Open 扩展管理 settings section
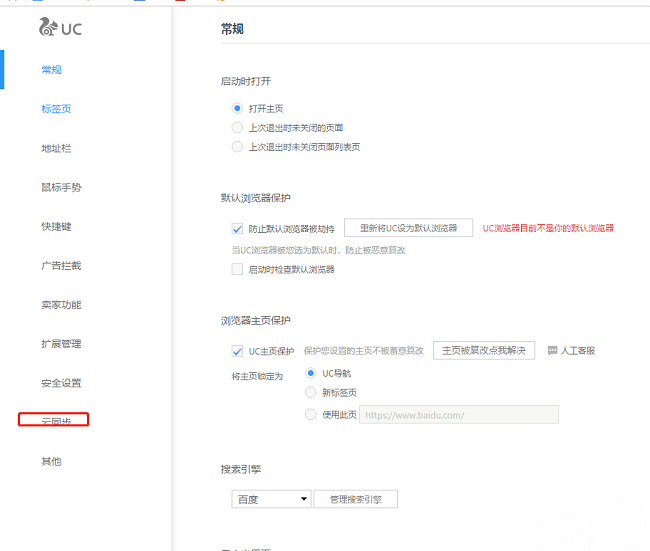Screen dimensions: 650x551 pos(61,344)
